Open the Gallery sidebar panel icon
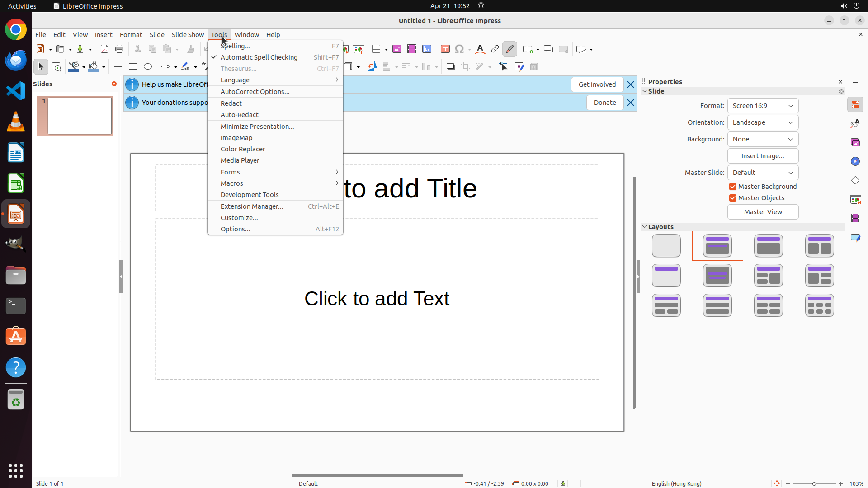This screenshot has width=868, height=488. (855, 142)
